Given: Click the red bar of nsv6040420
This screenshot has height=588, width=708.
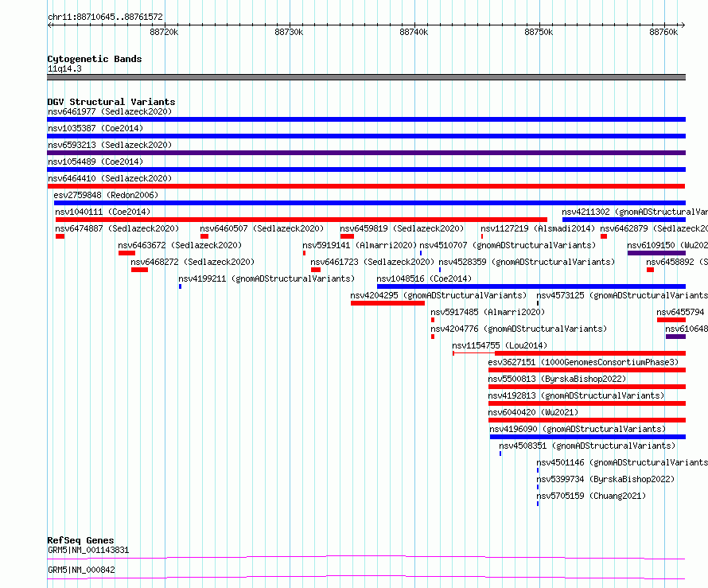Looking at the screenshot, I should pyautogui.click(x=587, y=420).
